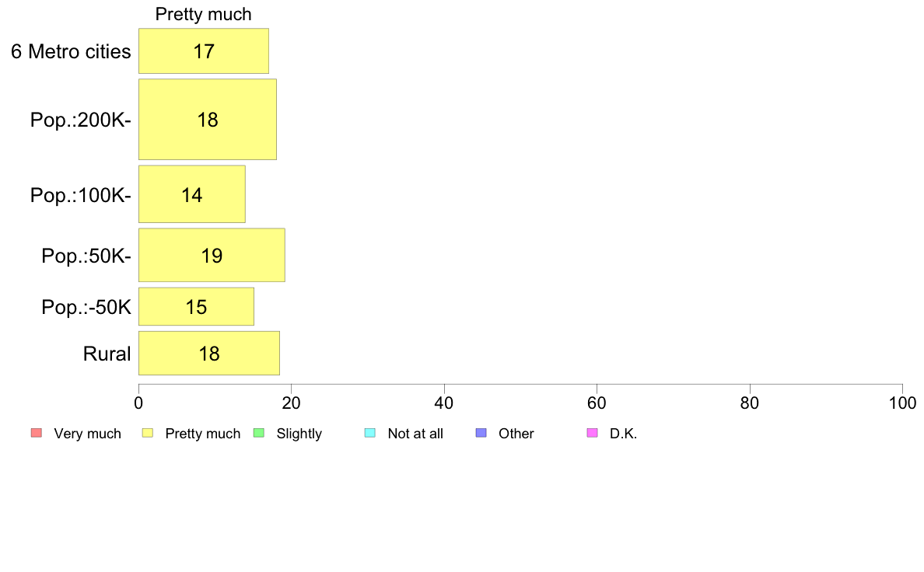Click the blue Other legend swatch
The height and width of the screenshot is (572, 924).
[x=481, y=433]
